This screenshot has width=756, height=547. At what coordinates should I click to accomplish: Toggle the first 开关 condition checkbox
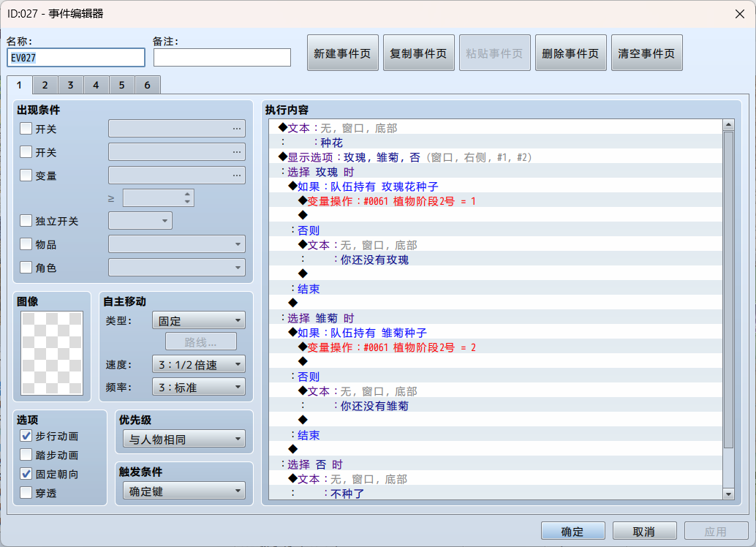click(26, 128)
